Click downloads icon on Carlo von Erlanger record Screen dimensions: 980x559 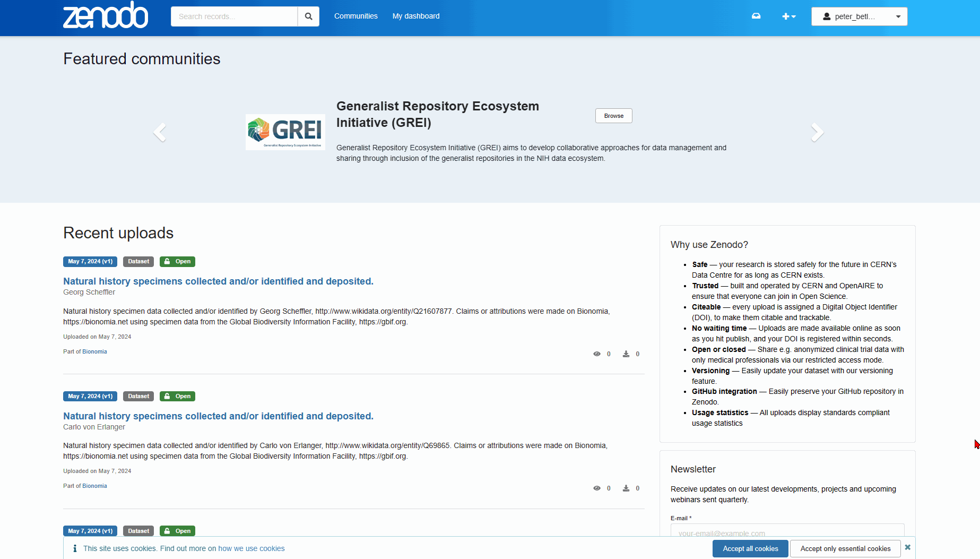coord(626,488)
